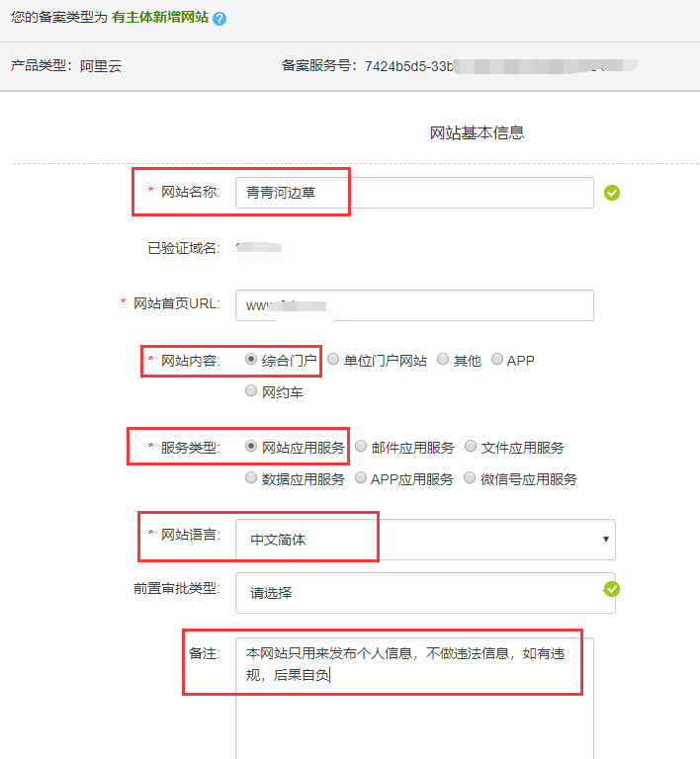Open the 前置审批类型 selection box
The height and width of the screenshot is (759, 700).
[x=415, y=593]
